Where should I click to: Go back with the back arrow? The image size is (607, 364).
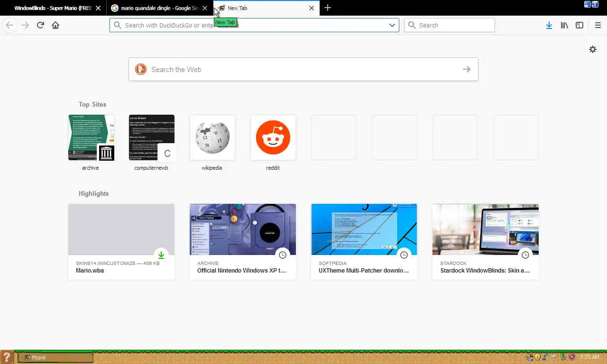tap(9, 25)
